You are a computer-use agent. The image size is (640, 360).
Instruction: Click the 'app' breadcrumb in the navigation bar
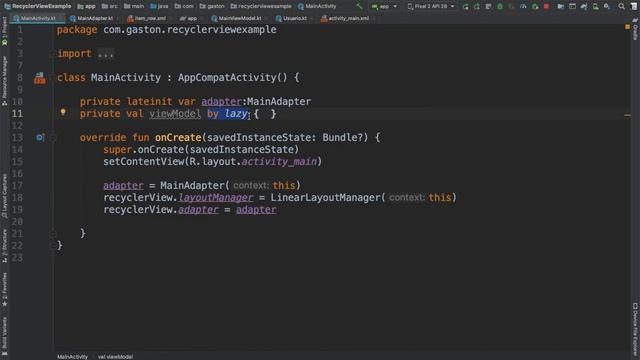(x=87, y=6)
